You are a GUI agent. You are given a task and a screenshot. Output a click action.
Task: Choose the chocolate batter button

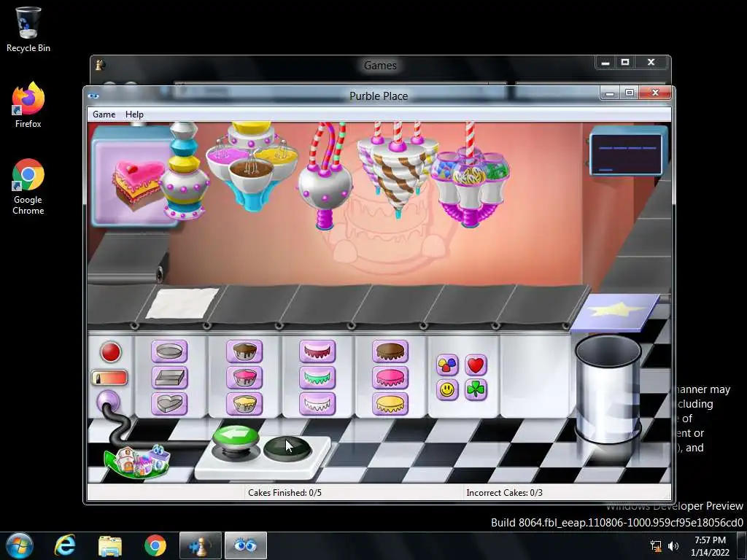point(244,351)
